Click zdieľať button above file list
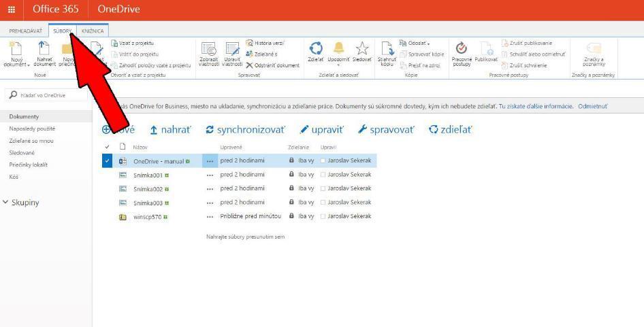The width and height of the screenshot is (644, 327). [451, 130]
